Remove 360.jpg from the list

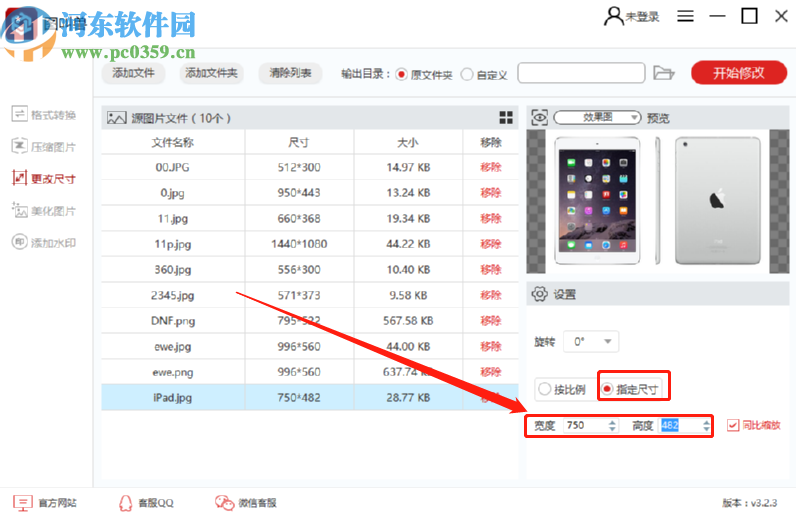coord(490,269)
